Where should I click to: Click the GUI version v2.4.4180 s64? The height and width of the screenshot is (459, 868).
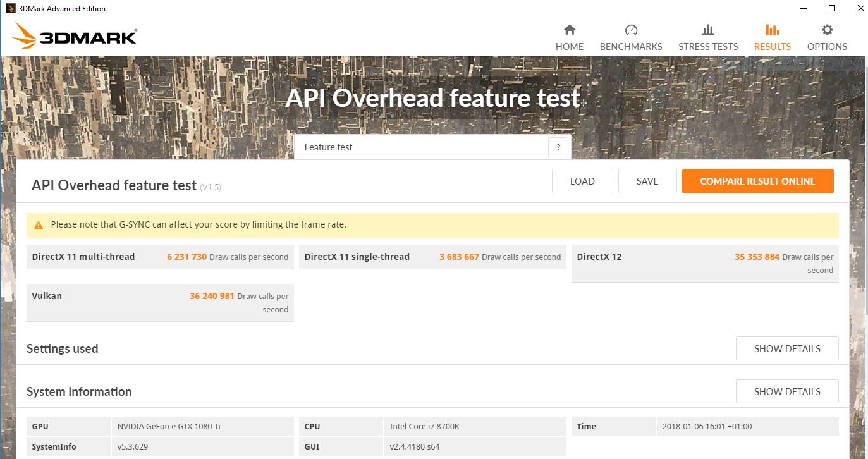(x=415, y=446)
